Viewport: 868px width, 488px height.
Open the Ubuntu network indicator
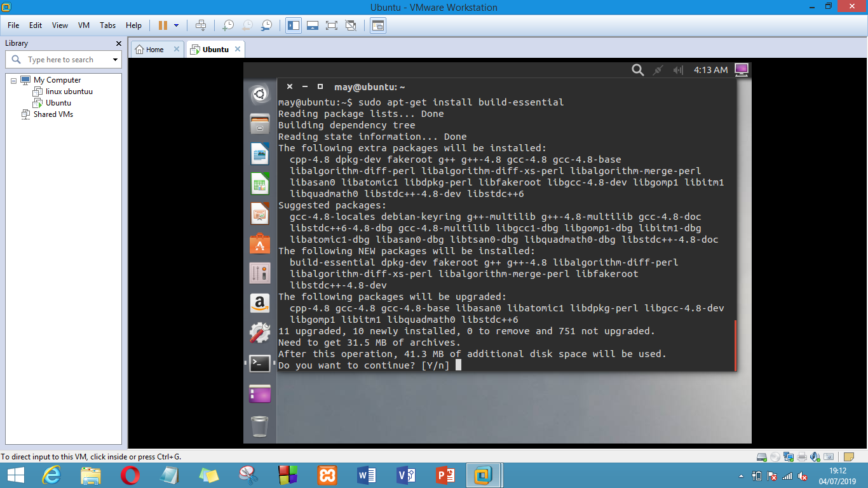(658, 70)
